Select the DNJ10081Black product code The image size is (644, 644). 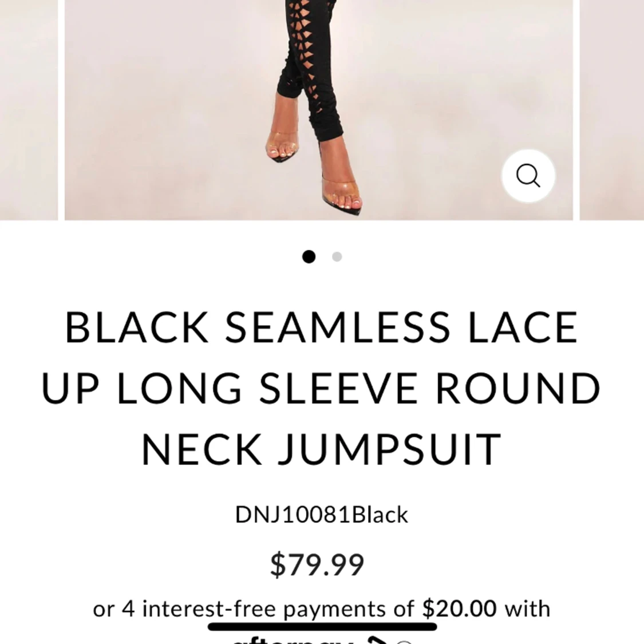(322, 514)
